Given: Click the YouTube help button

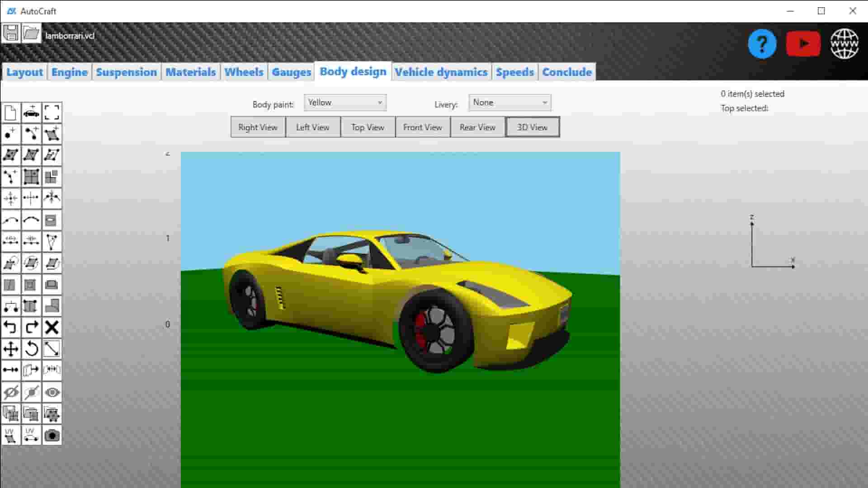Looking at the screenshot, I should pos(803,43).
